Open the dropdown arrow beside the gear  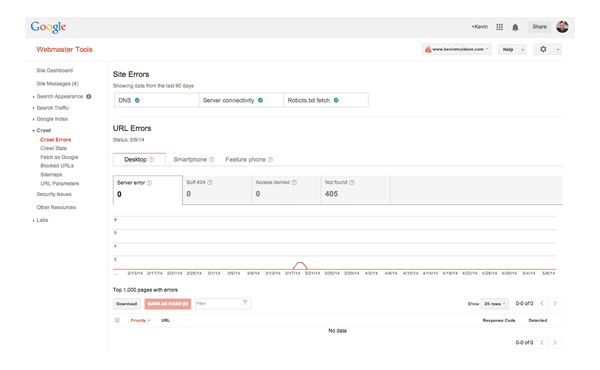click(558, 49)
